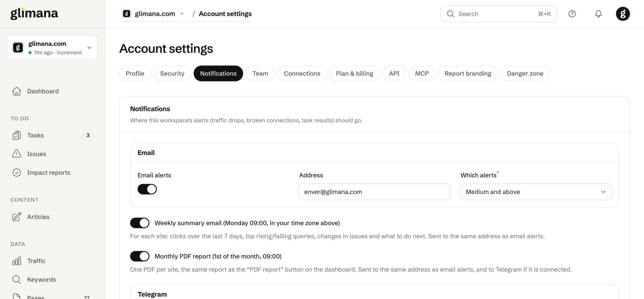Open user avatar menu
This screenshot has height=299, width=644.
623,14
